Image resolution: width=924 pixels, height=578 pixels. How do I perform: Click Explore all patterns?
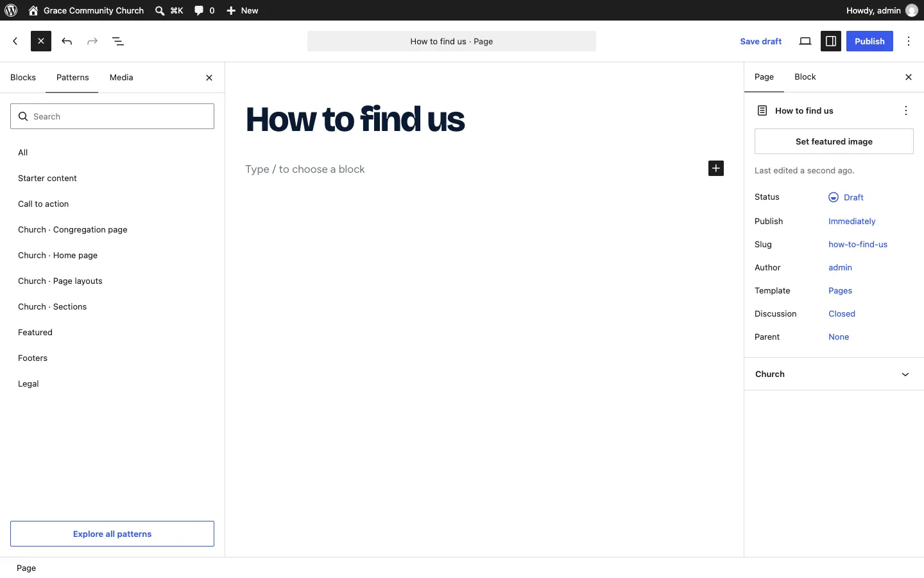coord(112,534)
